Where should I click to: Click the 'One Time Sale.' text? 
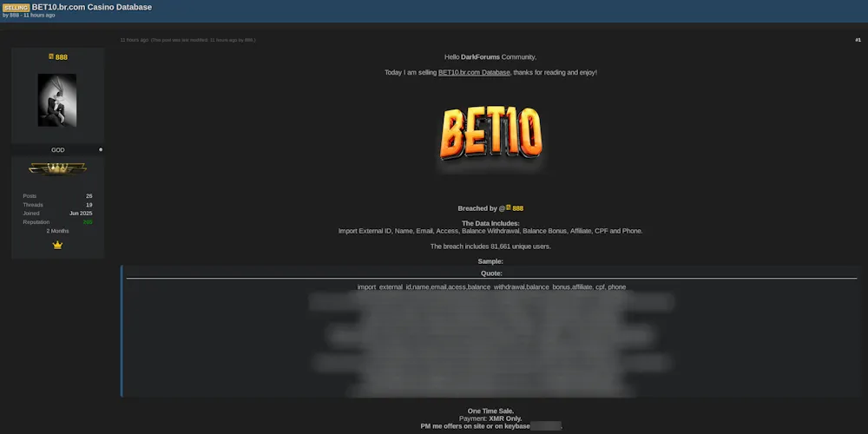tap(490, 411)
